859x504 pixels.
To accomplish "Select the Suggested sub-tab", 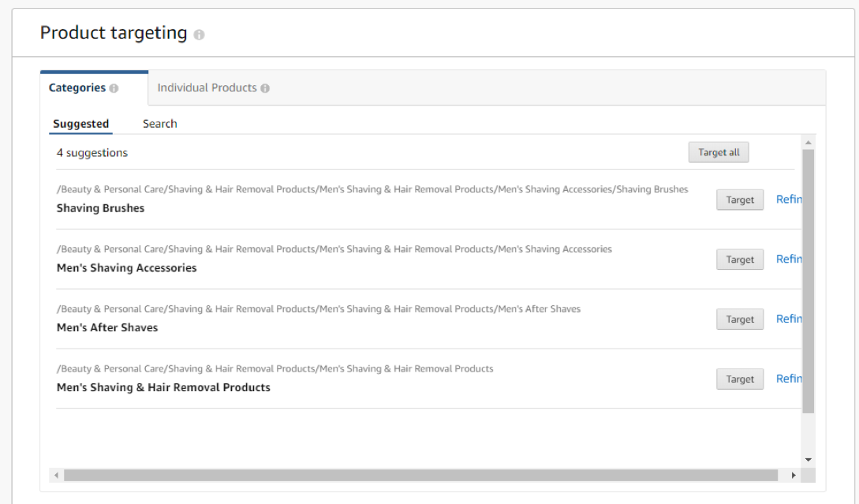I will [80, 124].
